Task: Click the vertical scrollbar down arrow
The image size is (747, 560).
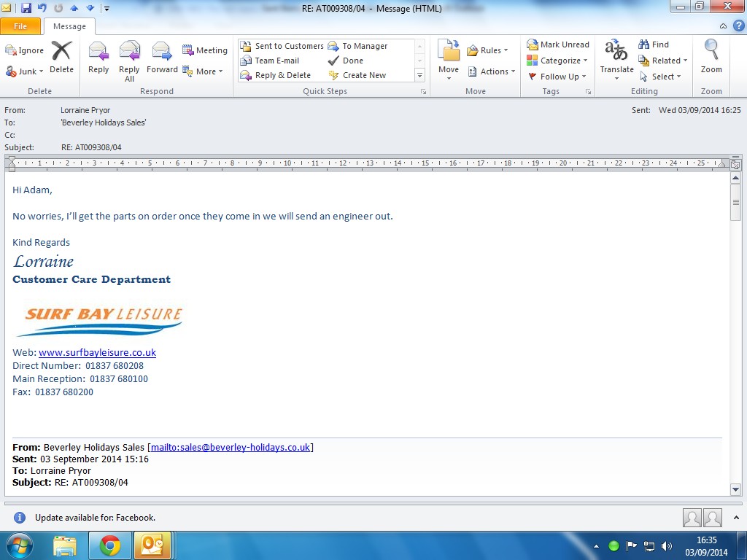Action: coord(735,489)
